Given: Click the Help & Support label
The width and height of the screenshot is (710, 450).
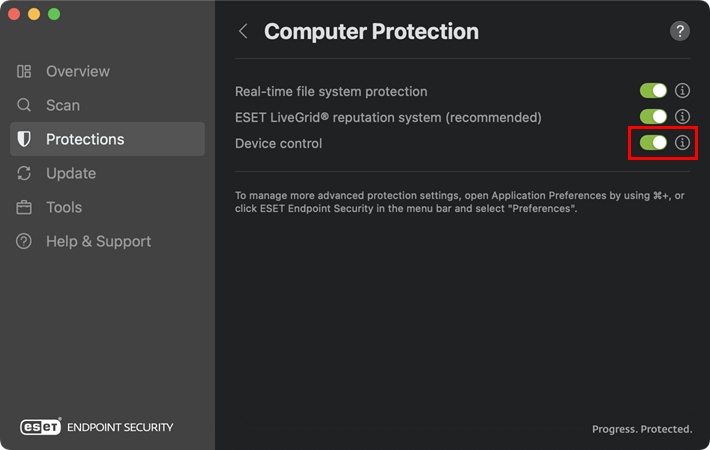Looking at the screenshot, I should pyautogui.click(x=98, y=241).
